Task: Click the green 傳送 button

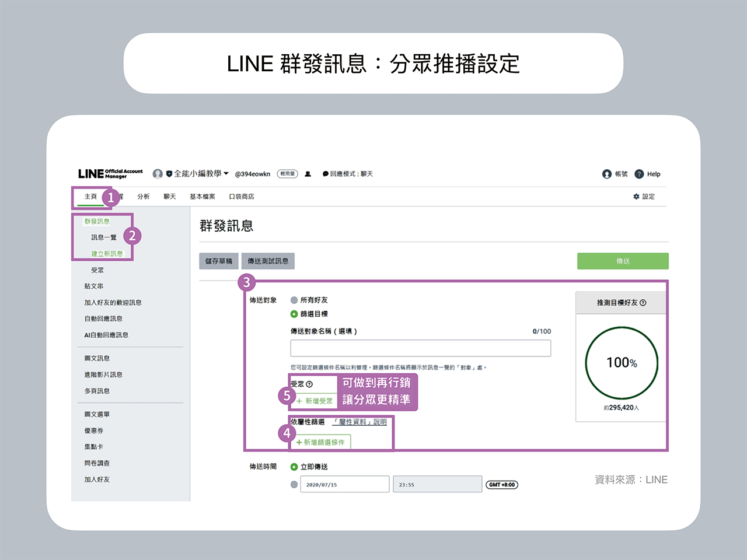Action: coord(623,261)
